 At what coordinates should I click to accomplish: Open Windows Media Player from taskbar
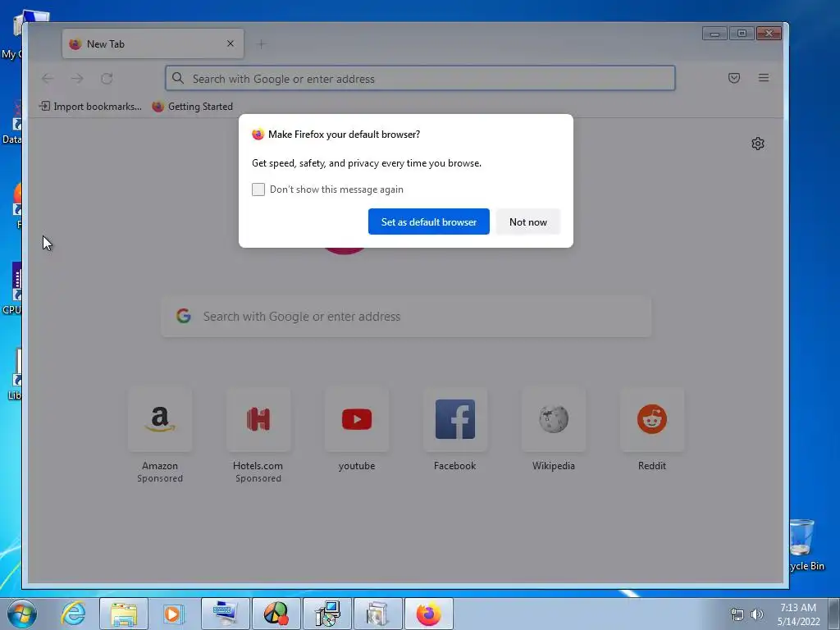pos(173,614)
